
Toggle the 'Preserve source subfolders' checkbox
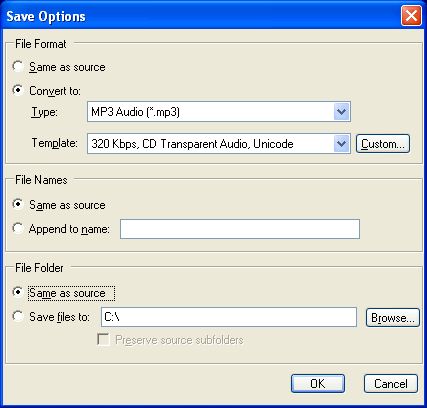pyautogui.click(x=103, y=340)
